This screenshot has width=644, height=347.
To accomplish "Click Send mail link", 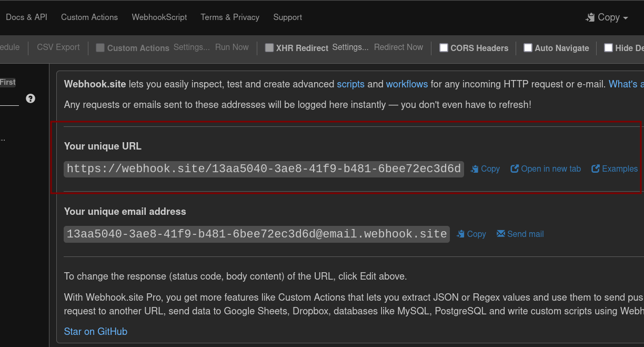I will [520, 234].
